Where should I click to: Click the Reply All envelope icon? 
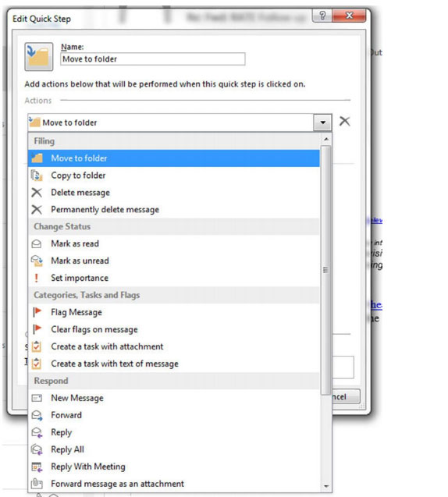(x=37, y=449)
